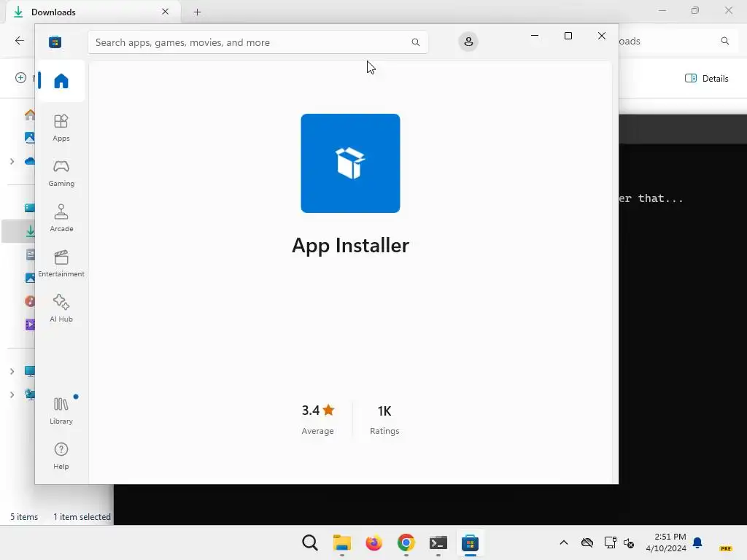Minimize the File Explorer window
Image resolution: width=747 pixels, height=560 pixels.
pos(662,10)
